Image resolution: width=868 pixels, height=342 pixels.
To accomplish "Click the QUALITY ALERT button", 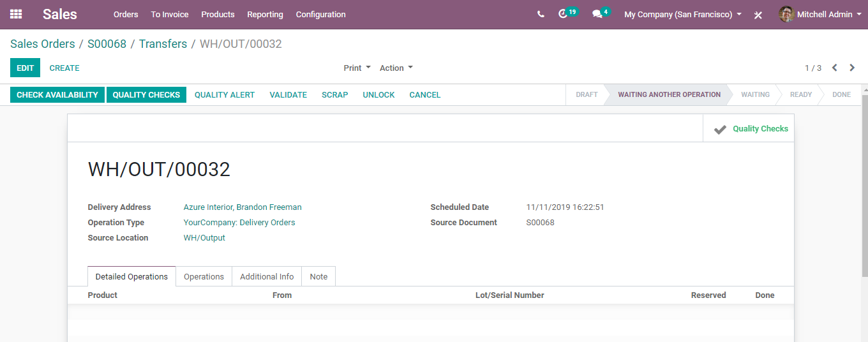I will tap(225, 95).
